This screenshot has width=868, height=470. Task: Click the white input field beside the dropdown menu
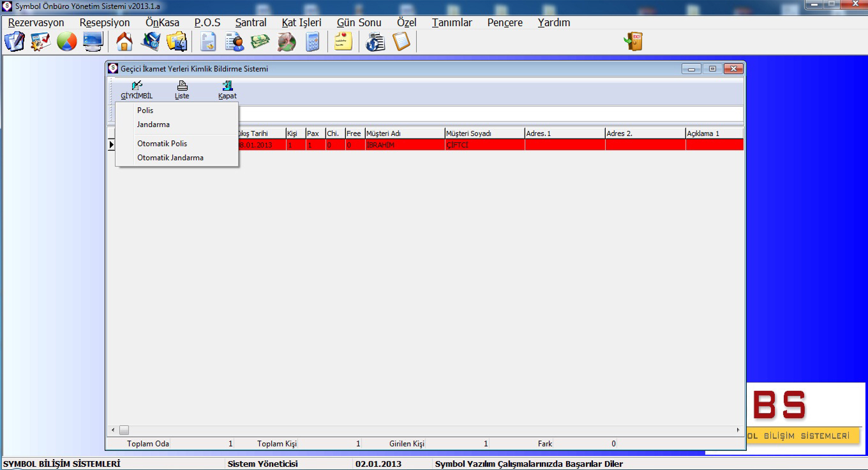point(491,114)
